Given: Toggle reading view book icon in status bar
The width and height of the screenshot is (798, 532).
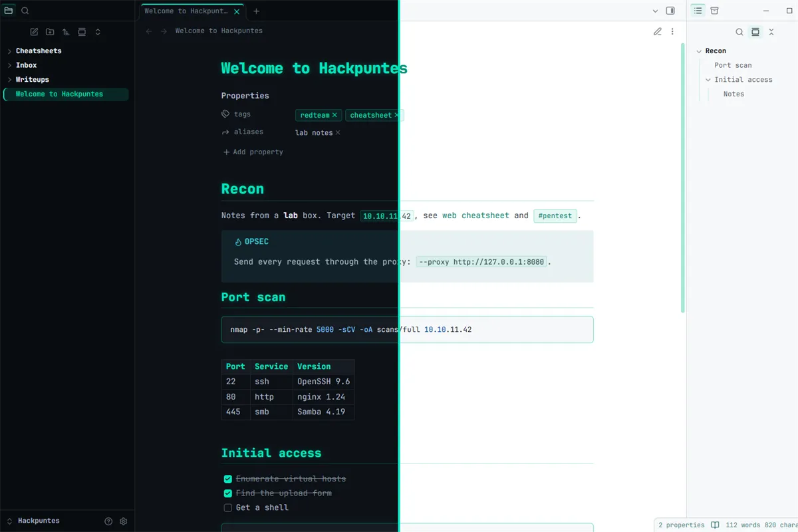Looking at the screenshot, I should pyautogui.click(x=715, y=525).
